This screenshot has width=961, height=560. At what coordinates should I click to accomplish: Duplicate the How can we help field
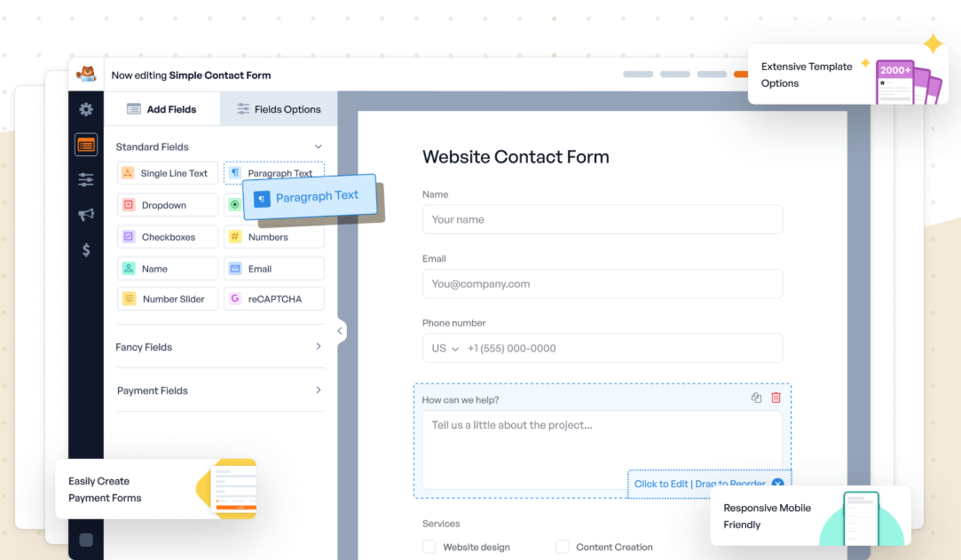tap(756, 398)
